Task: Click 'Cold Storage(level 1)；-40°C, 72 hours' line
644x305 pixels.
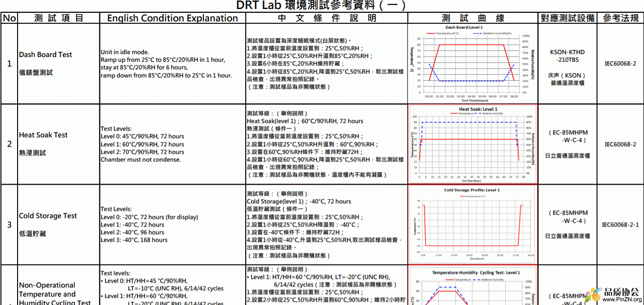Action: 299,201
